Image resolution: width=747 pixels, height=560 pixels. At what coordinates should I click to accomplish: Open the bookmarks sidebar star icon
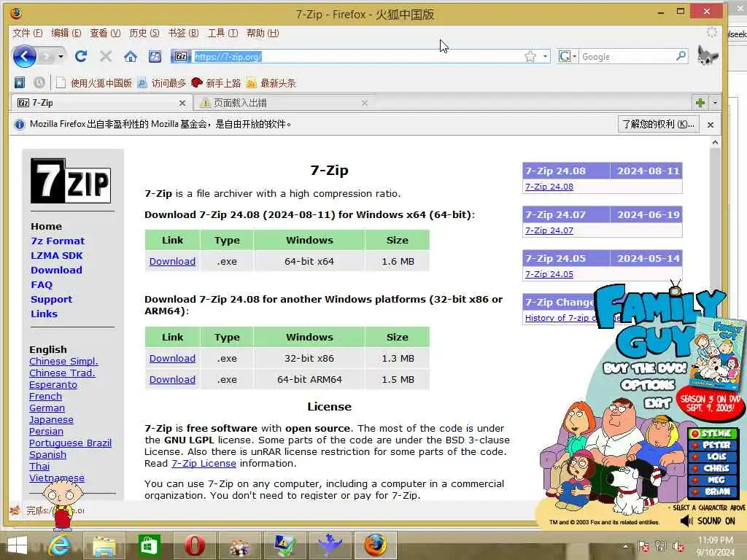(20, 83)
